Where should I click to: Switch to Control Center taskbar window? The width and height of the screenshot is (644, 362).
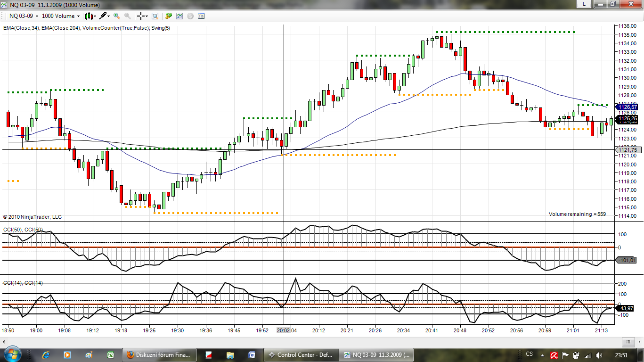(x=301, y=355)
